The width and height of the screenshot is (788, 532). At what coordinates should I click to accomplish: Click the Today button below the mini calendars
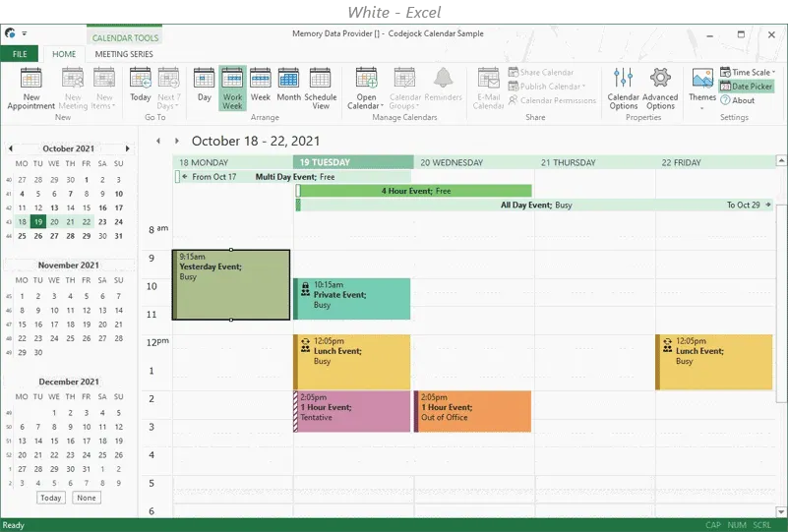(51, 498)
